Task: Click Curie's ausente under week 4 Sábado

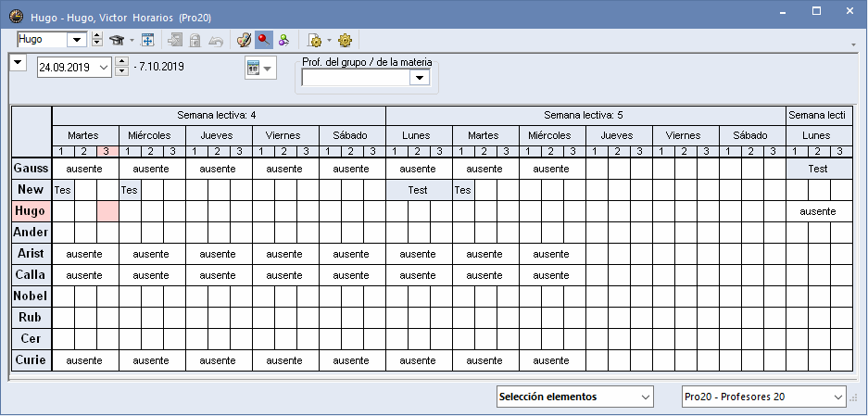Action: pyautogui.click(x=351, y=360)
